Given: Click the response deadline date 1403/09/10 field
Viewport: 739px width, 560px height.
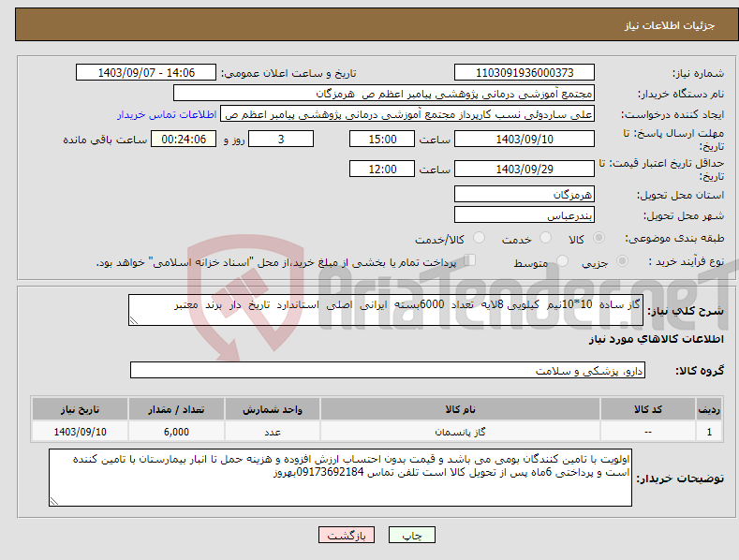Looking at the screenshot, I should [x=525, y=139].
